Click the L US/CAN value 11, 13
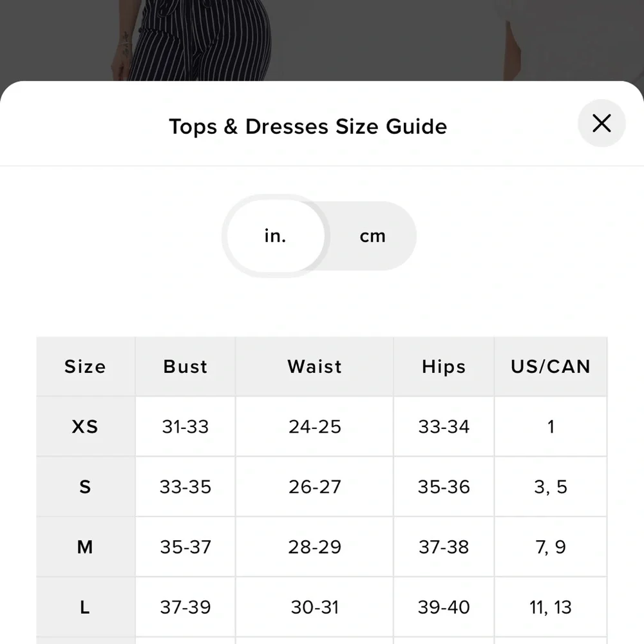 [x=551, y=607]
